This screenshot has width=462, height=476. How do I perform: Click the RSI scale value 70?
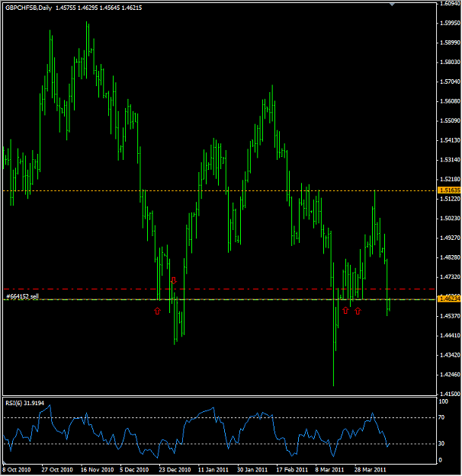coord(441,417)
